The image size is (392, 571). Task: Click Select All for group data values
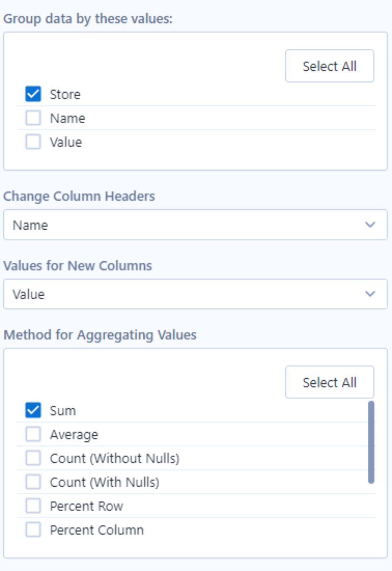[329, 66]
